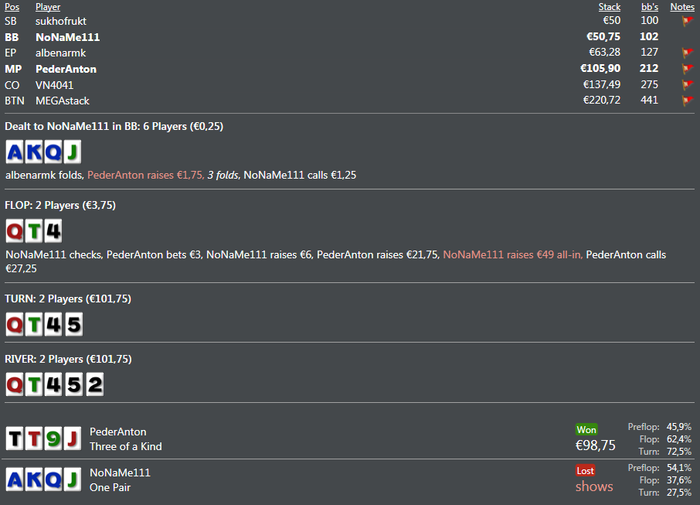Open the note flag for albenarmk
Image resolution: width=700 pixels, height=505 pixels.
[x=687, y=53]
